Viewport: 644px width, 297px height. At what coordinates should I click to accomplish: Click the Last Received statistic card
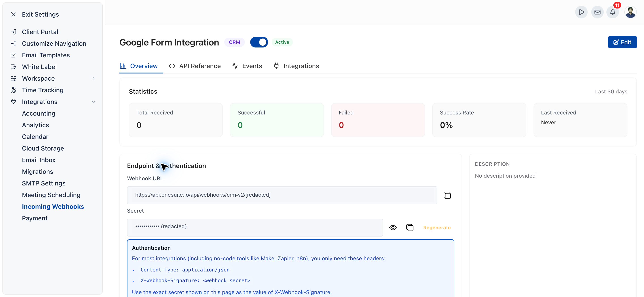(x=580, y=120)
